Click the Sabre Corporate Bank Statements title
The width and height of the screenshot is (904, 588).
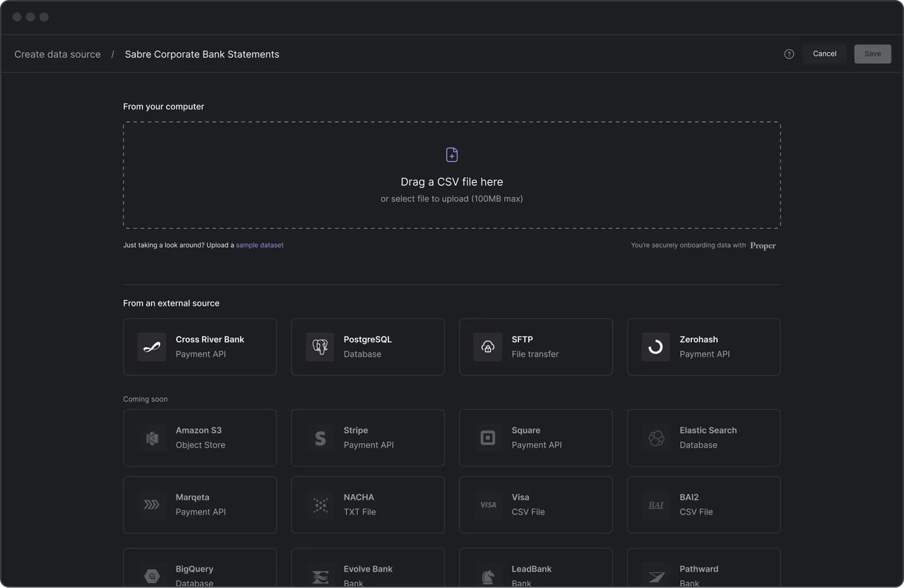(x=202, y=54)
